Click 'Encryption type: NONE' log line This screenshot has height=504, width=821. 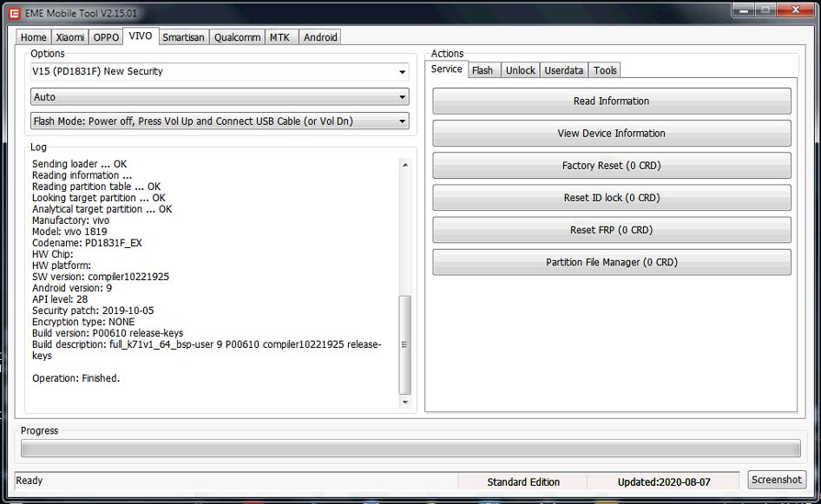83,322
